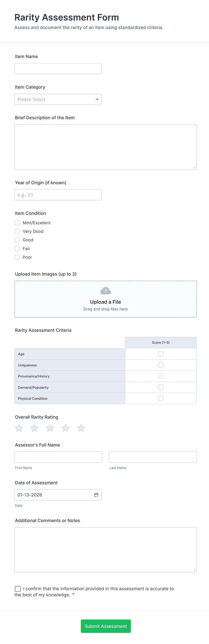Viewport: 209px width, 644px height.
Task: Click the fourth star under Overall Rarity Rating
Action: click(65, 428)
